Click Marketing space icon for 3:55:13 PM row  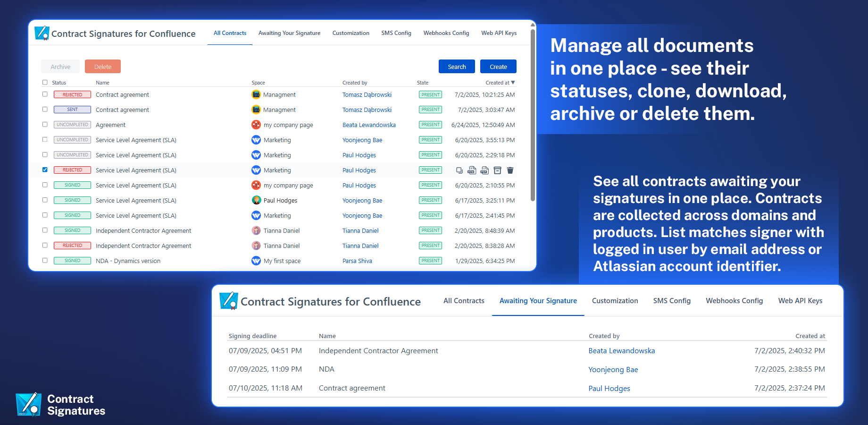click(x=256, y=140)
